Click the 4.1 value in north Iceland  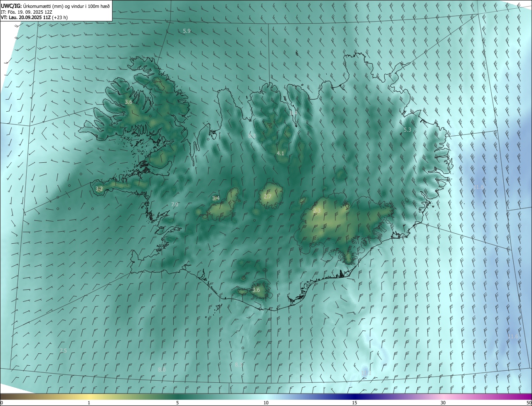(281, 153)
